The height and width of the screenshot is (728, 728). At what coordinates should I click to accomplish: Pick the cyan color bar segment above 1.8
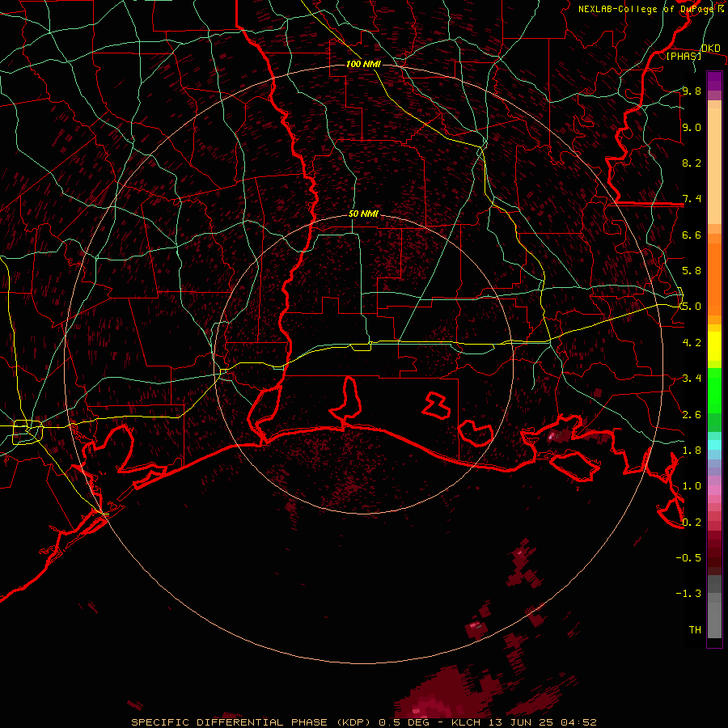point(714,444)
